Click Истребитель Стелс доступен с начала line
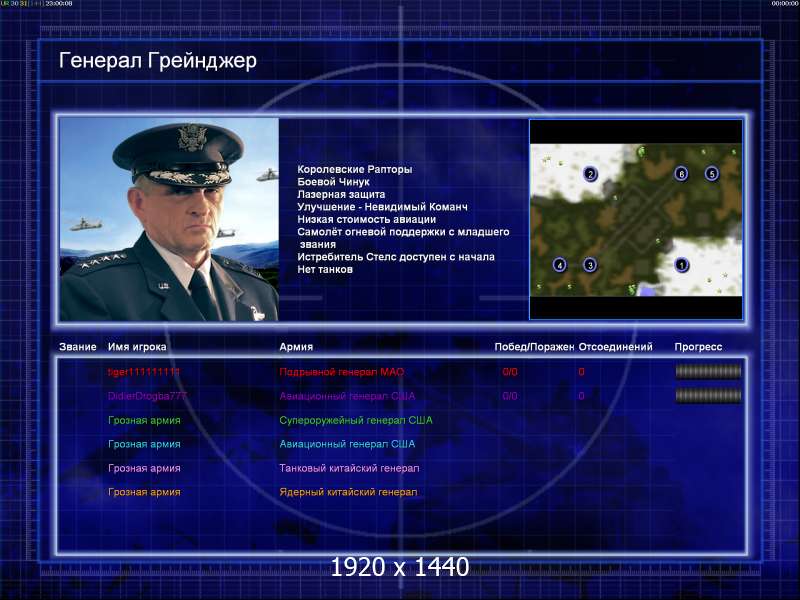The image size is (800, 600). (396, 257)
